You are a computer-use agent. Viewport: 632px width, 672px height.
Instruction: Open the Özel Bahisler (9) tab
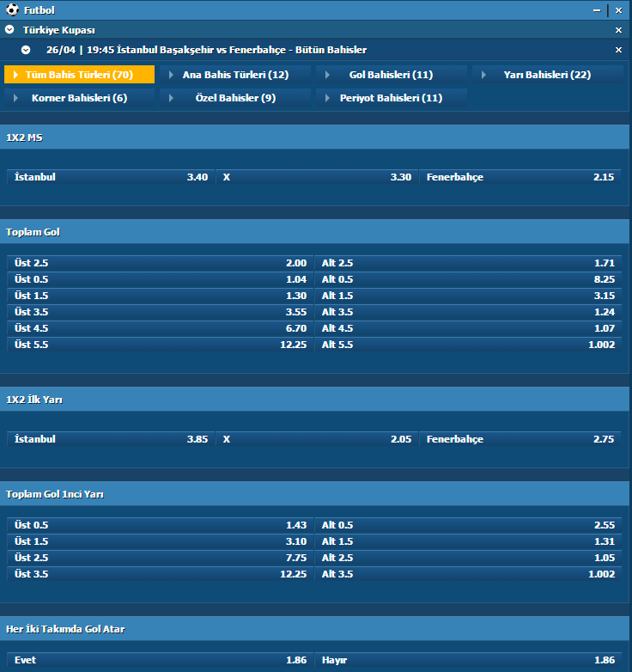pos(235,98)
